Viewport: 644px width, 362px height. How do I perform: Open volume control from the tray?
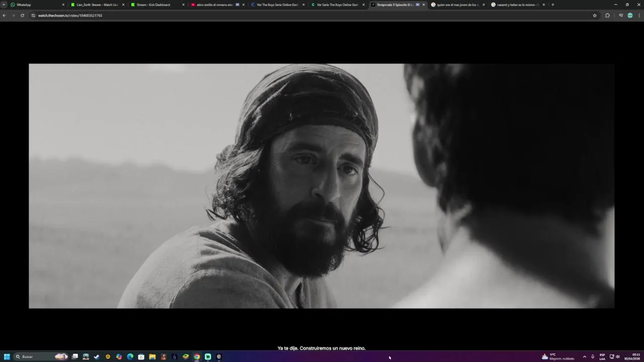pyautogui.click(x=618, y=356)
